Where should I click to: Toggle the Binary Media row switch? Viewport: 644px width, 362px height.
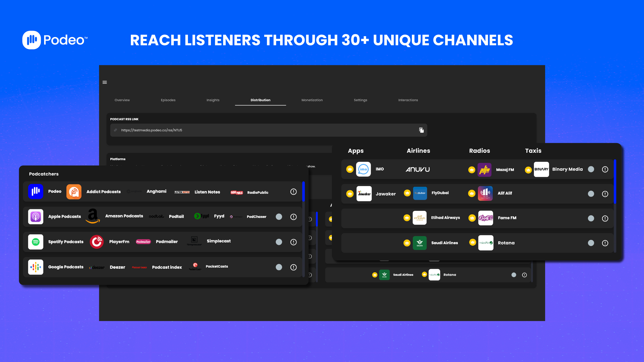click(591, 169)
